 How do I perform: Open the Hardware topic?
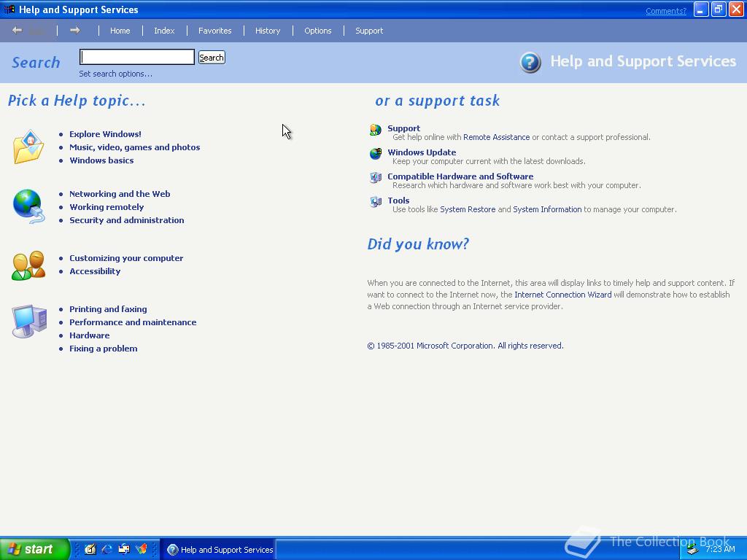click(90, 335)
